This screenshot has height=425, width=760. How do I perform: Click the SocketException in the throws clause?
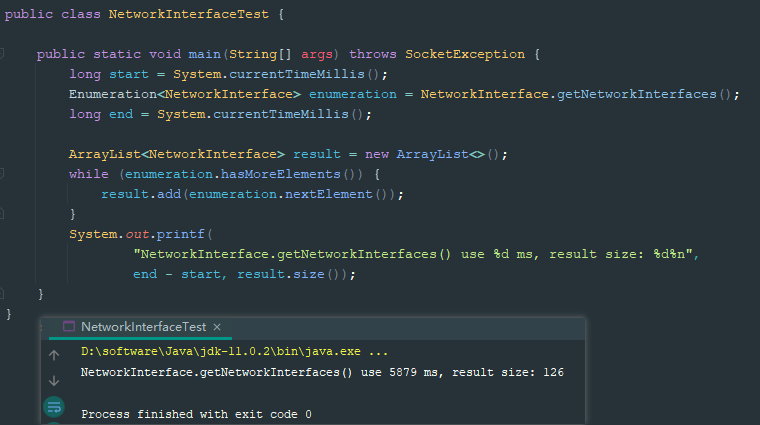(465, 54)
